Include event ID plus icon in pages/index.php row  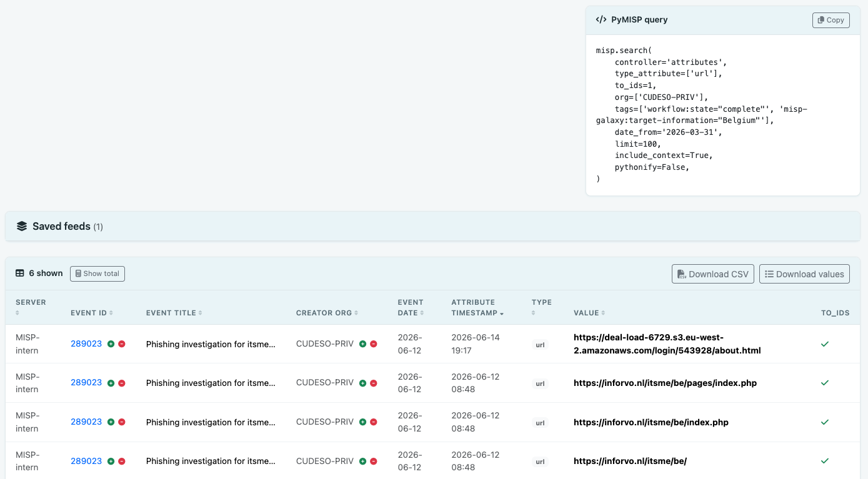point(111,383)
